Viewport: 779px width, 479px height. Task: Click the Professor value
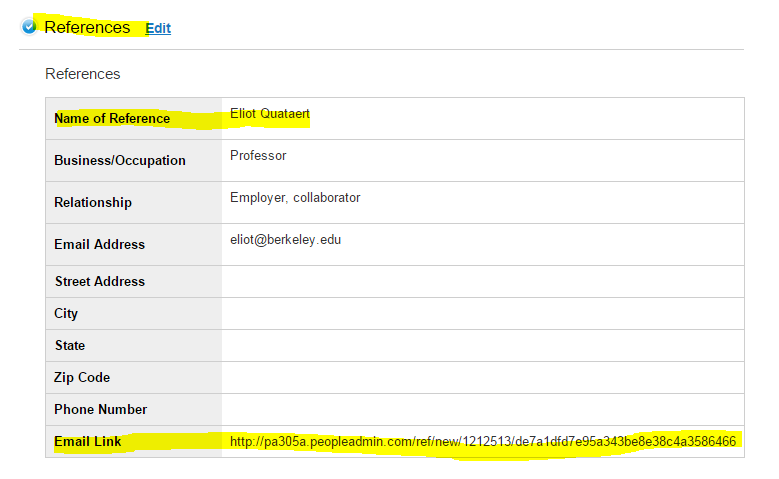[x=258, y=156]
